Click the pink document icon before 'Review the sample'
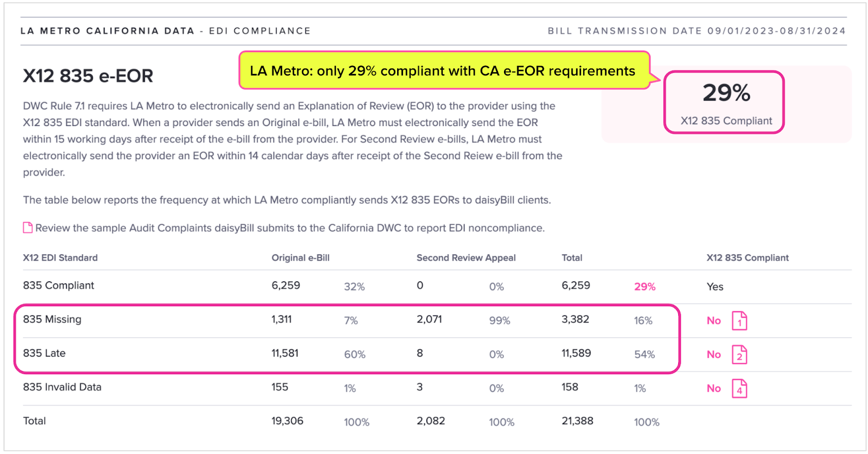The height and width of the screenshot is (454, 868). [x=28, y=228]
